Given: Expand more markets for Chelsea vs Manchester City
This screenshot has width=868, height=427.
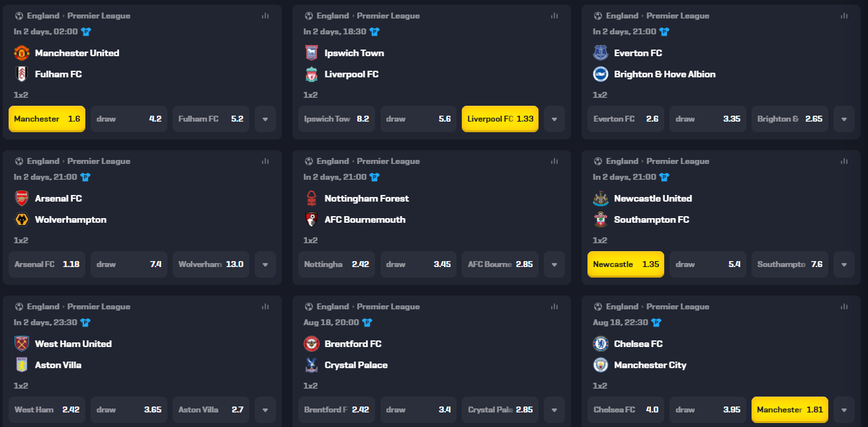Looking at the screenshot, I should point(844,410).
